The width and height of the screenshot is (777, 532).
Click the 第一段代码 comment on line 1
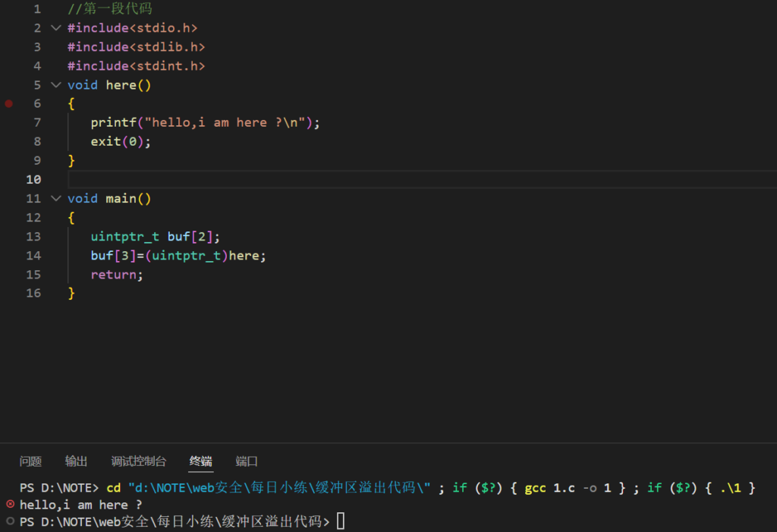109,9
